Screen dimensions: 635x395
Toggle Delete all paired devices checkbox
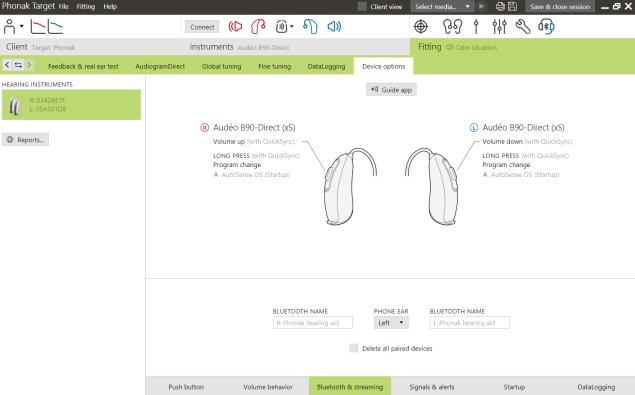click(354, 348)
